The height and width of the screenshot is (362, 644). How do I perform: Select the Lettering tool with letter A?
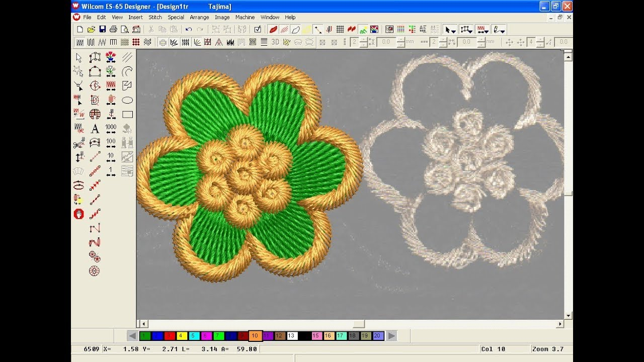click(95, 129)
